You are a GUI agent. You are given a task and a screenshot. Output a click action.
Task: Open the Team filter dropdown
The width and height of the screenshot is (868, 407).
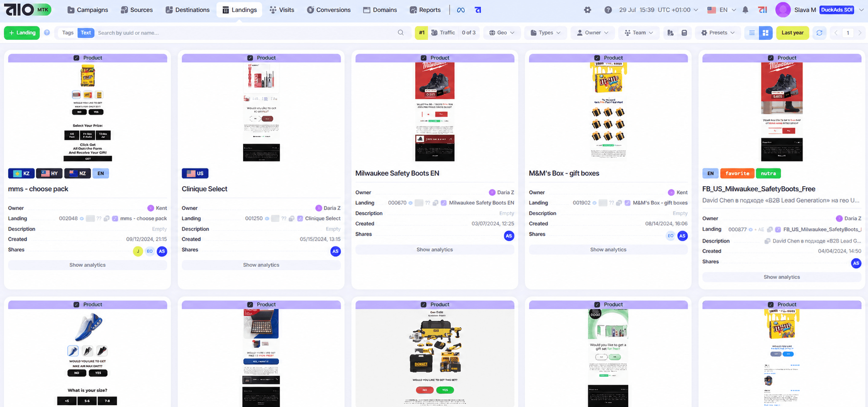pyautogui.click(x=639, y=33)
